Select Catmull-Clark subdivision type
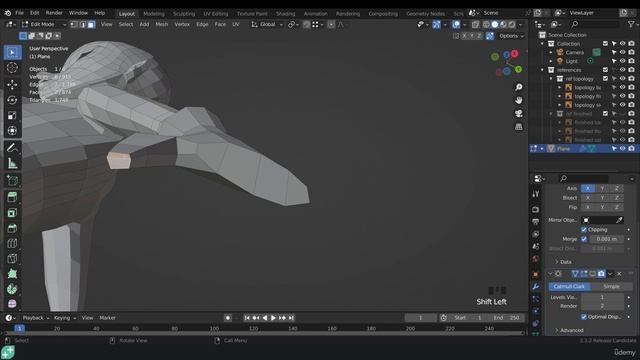This screenshot has height=360, width=640. [569, 287]
